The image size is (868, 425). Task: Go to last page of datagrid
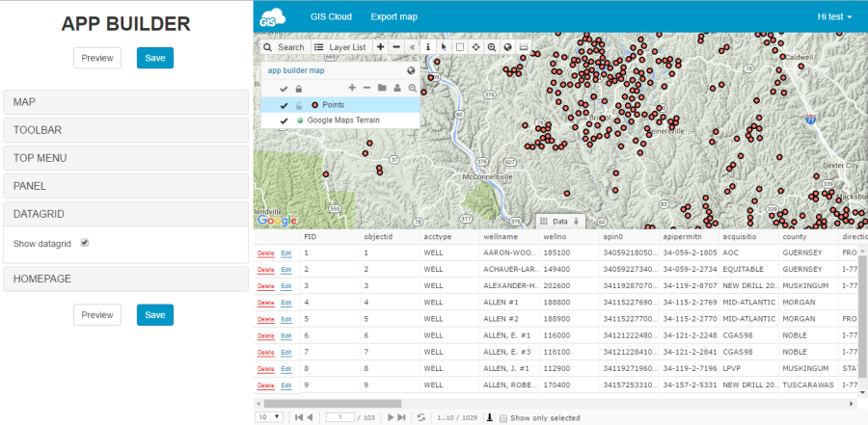point(401,418)
